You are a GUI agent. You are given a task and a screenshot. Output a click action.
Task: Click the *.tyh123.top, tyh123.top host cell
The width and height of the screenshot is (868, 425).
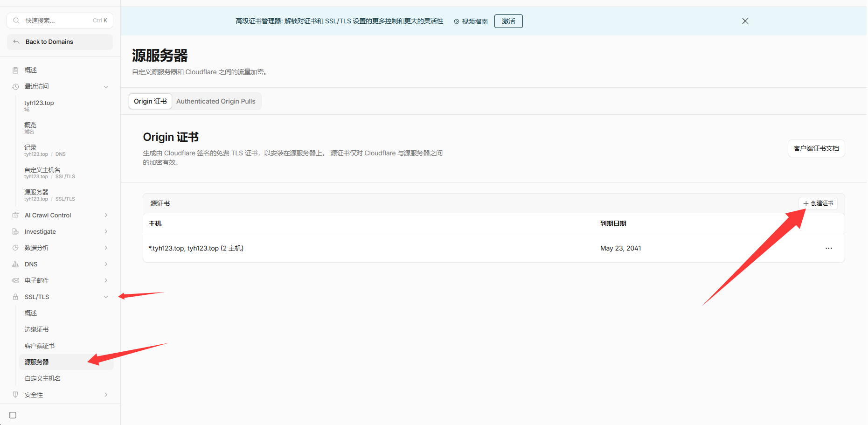[x=196, y=248]
